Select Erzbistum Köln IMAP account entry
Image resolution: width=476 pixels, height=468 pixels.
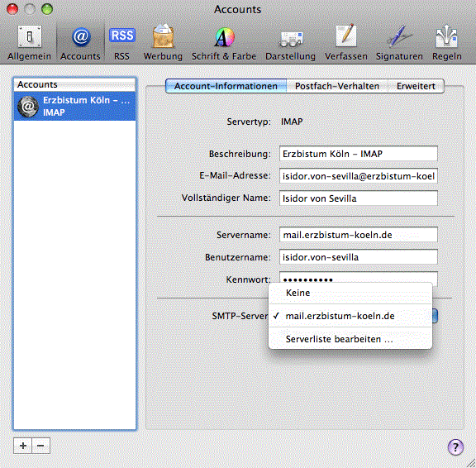tap(74, 107)
